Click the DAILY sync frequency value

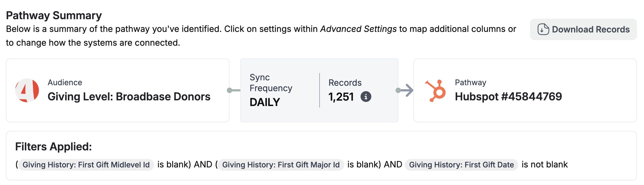(265, 102)
